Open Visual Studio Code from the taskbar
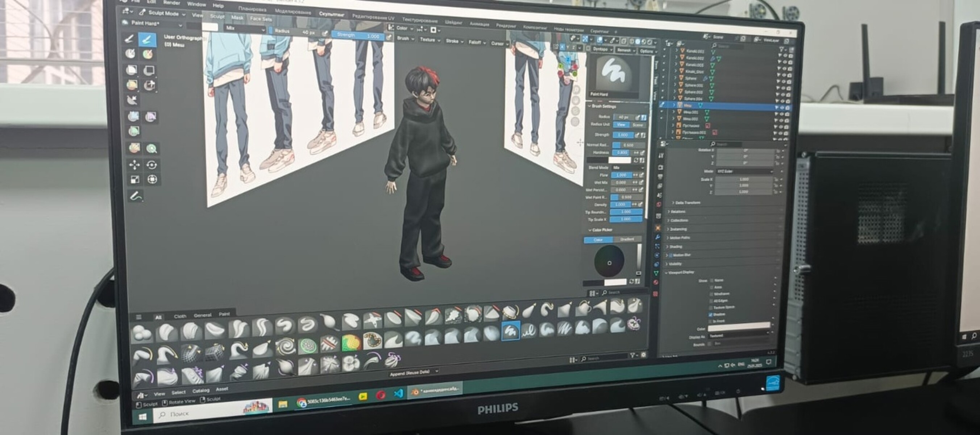 (398, 393)
